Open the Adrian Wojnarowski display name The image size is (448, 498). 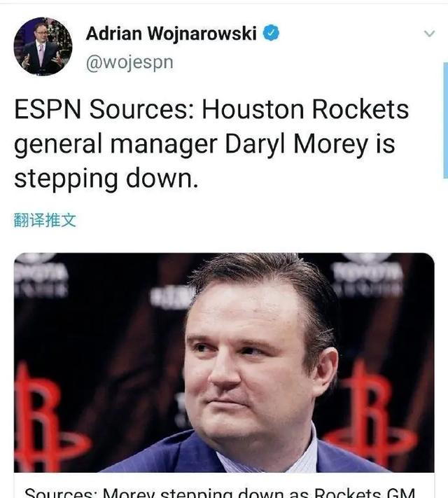pyautogui.click(x=171, y=34)
